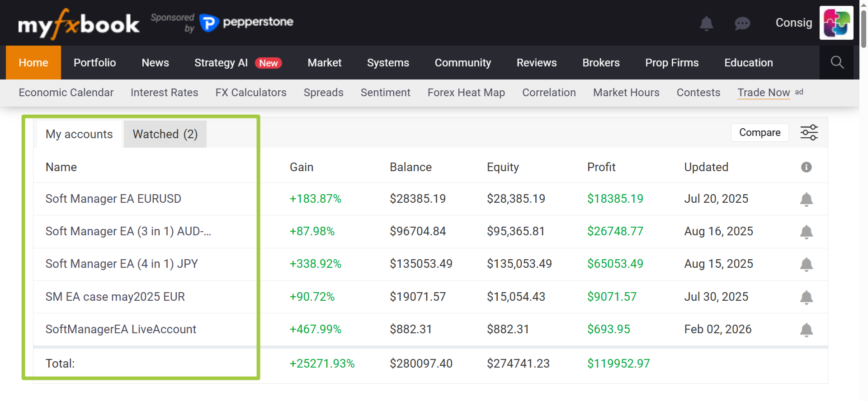868x401 pixels.
Task: Click the info icon beside Updated column
Action: pyautogui.click(x=806, y=167)
